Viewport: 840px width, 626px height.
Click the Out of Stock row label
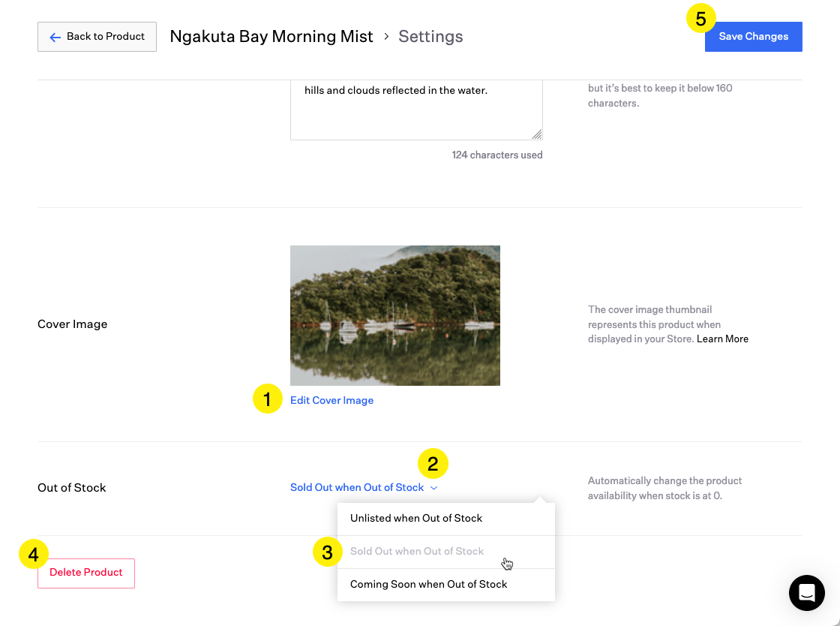tap(72, 488)
